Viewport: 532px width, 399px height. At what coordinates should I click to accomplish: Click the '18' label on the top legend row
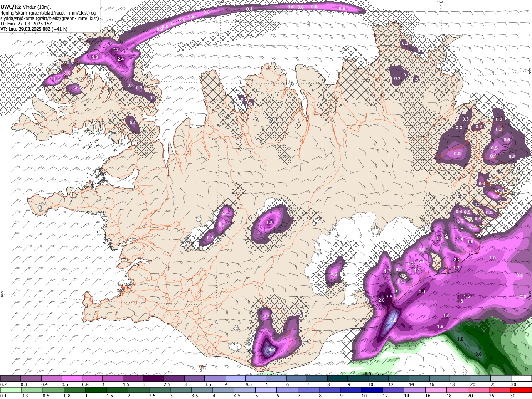pyautogui.click(x=452, y=384)
